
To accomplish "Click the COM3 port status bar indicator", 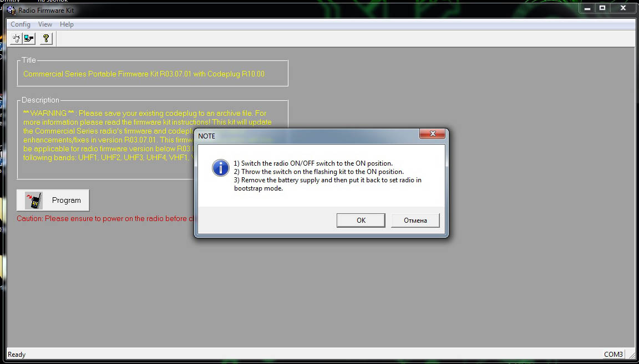I will [x=613, y=354].
